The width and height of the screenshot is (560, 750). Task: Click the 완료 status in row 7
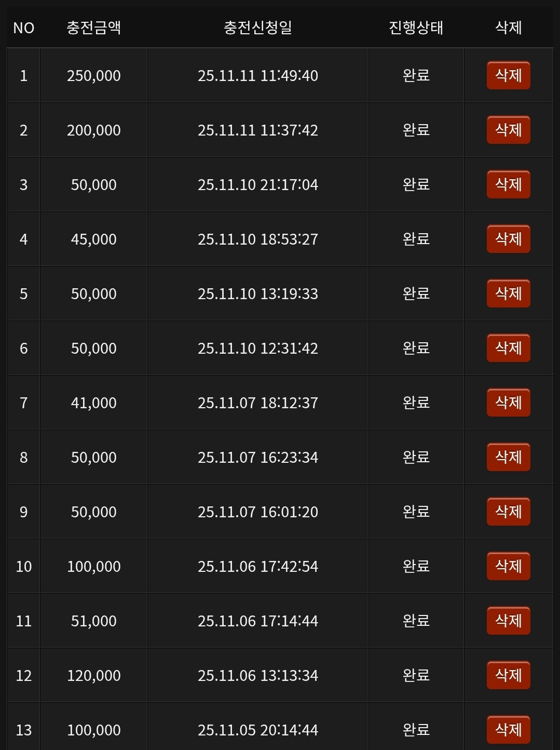416,403
